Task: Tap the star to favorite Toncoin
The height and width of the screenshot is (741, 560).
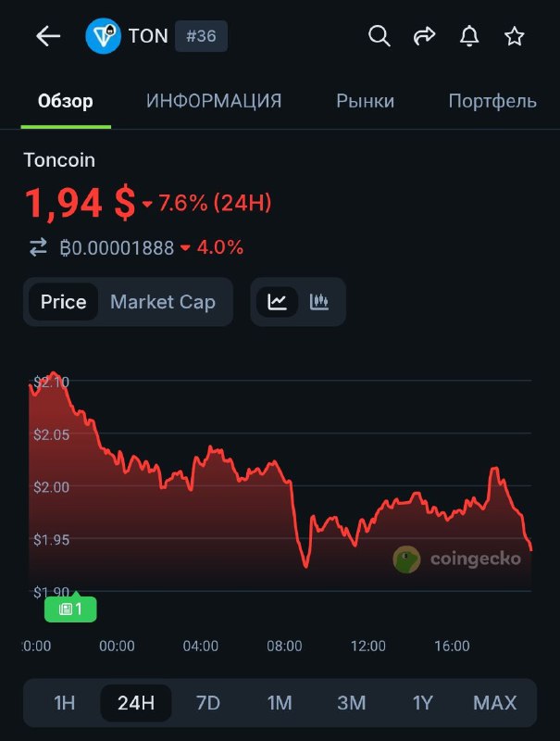Action: 514,36
